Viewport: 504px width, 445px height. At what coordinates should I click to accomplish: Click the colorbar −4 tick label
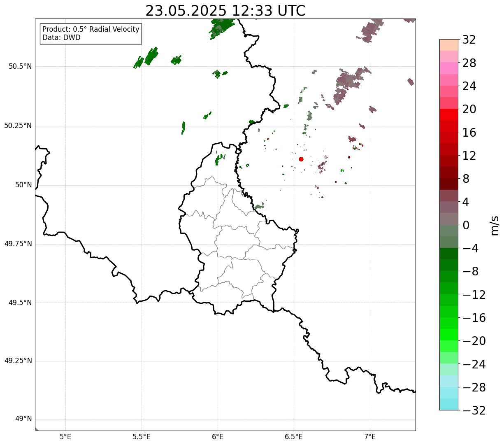click(471, 248)
